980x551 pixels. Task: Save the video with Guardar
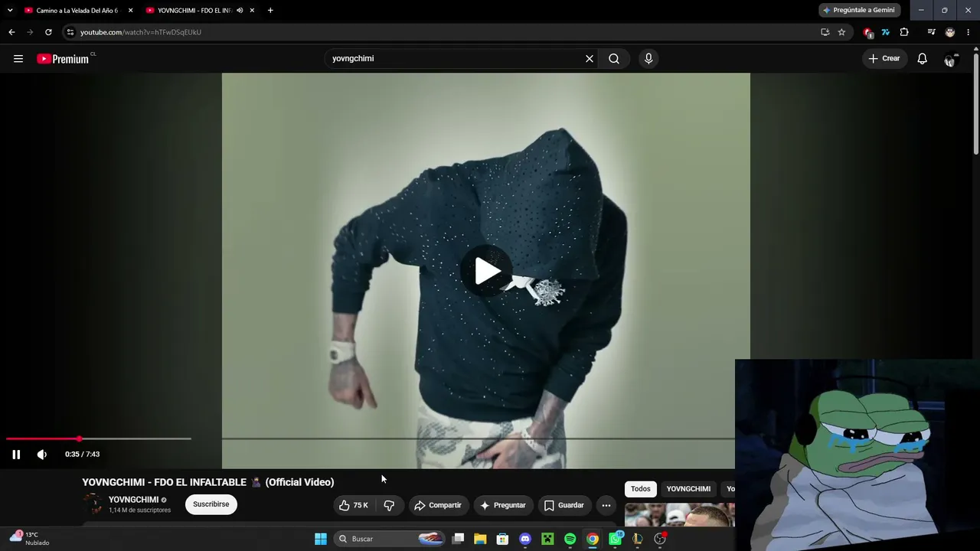(564, 505)
